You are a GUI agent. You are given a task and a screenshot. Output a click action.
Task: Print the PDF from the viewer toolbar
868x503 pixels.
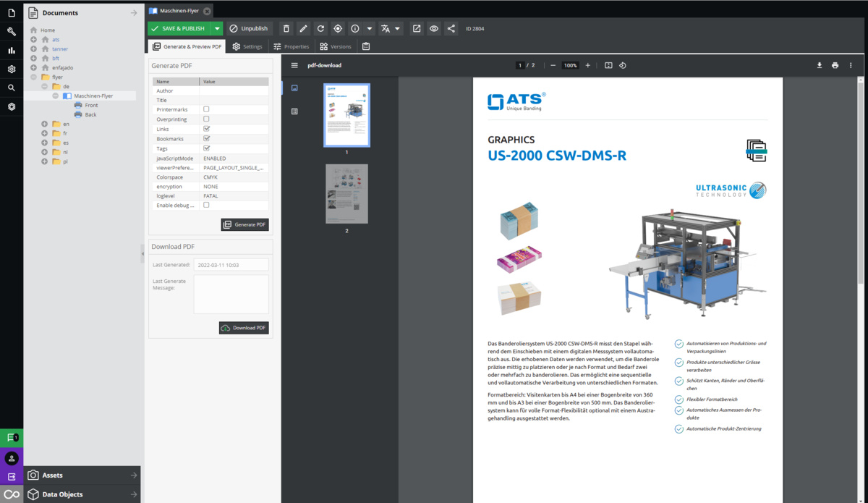(835, 65)
